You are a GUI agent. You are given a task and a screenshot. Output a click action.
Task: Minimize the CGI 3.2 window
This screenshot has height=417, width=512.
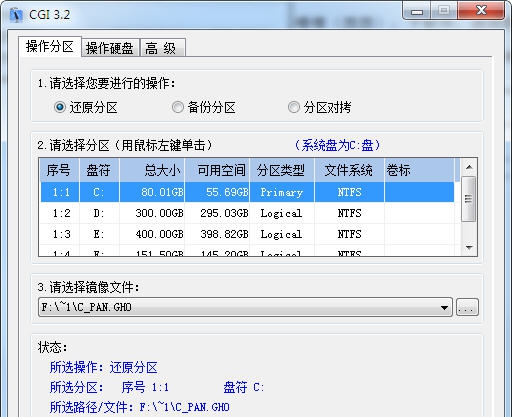point(417,12)
